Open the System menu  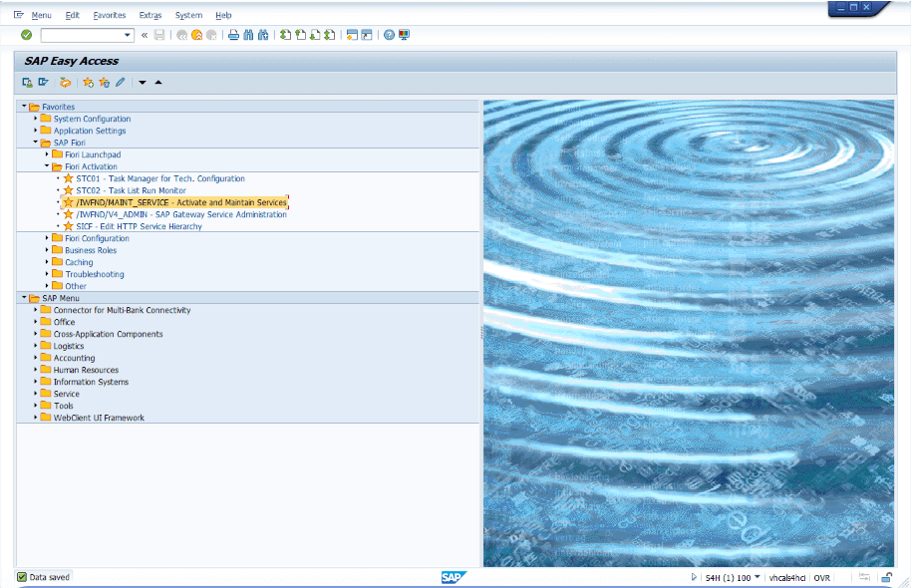coord(188,15)
